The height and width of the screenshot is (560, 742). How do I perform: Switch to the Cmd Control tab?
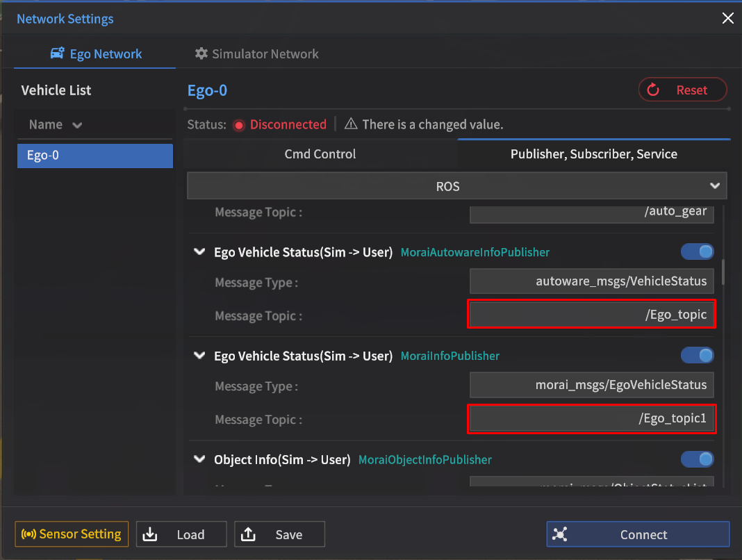click(320, 154)
